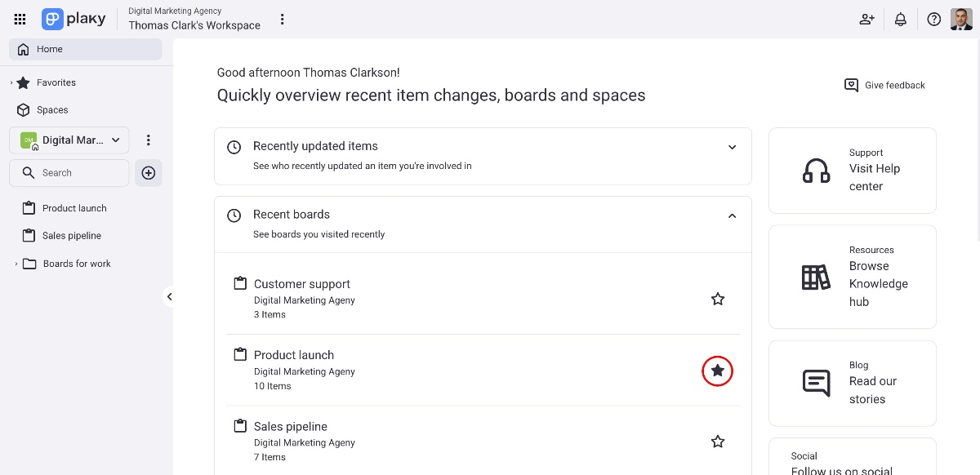Image resolution: width=980 pixels, height=475 pixels.
Task: Click the Give feedback button
Action: tap(884, 85)
